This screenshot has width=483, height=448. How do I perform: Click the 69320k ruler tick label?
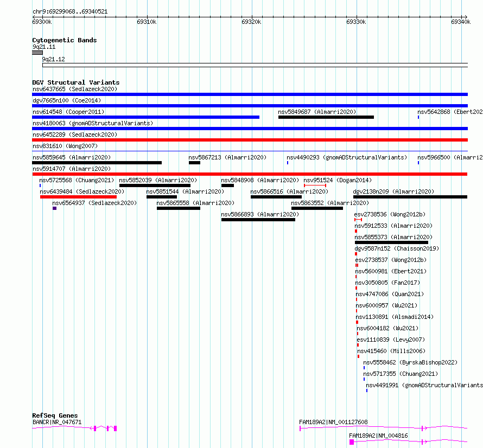251,22
